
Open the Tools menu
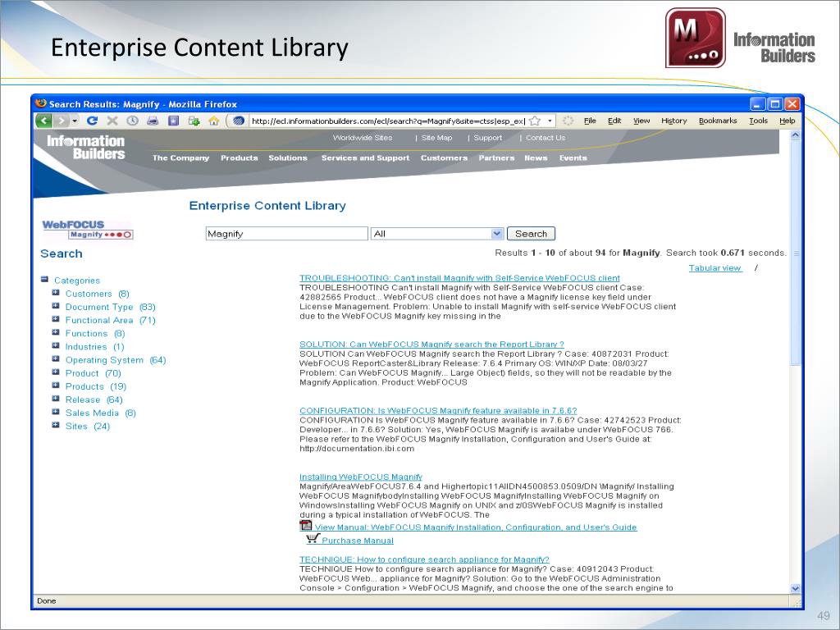(x=758, y=121)
